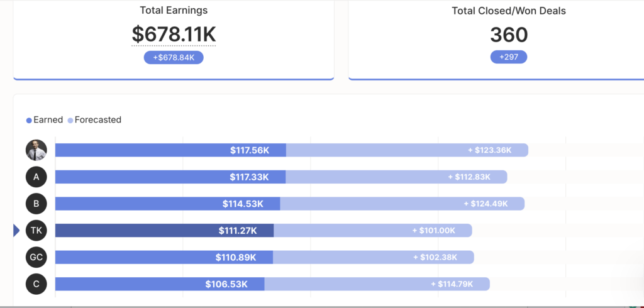Select the $110.89K earned bar
Viewport: 644px width, 308px height.
164,258
